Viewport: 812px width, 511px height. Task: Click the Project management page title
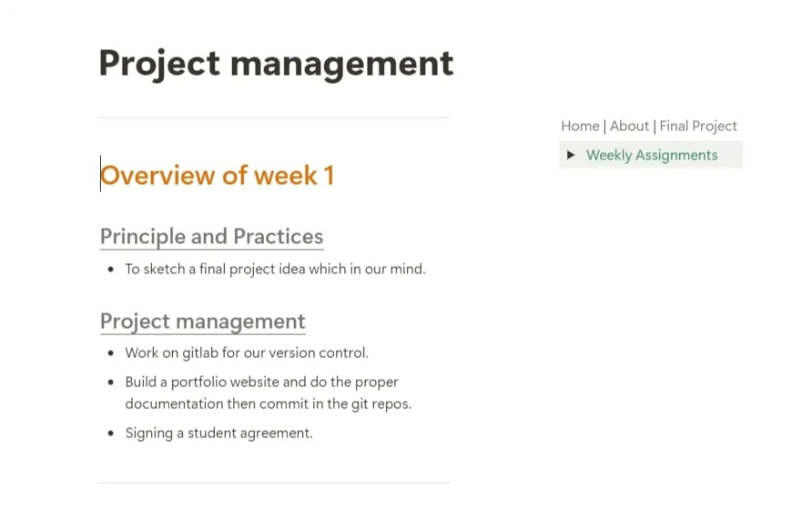276,65
